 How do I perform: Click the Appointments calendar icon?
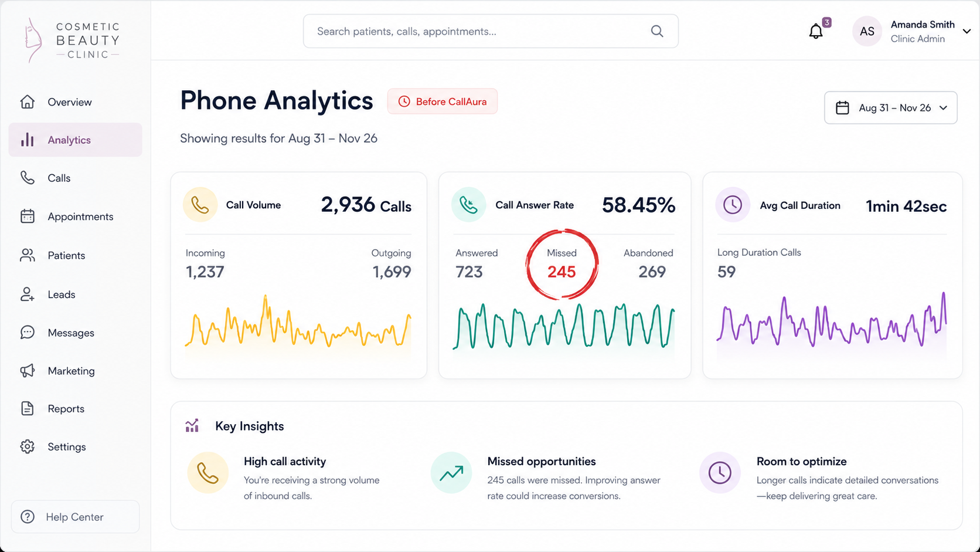pos(27,216)
